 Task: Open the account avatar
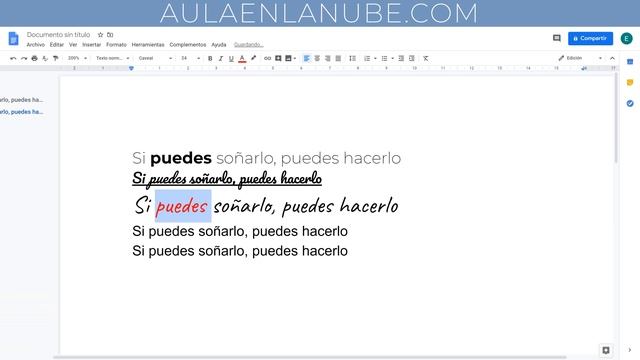click(x=627, y=38)
